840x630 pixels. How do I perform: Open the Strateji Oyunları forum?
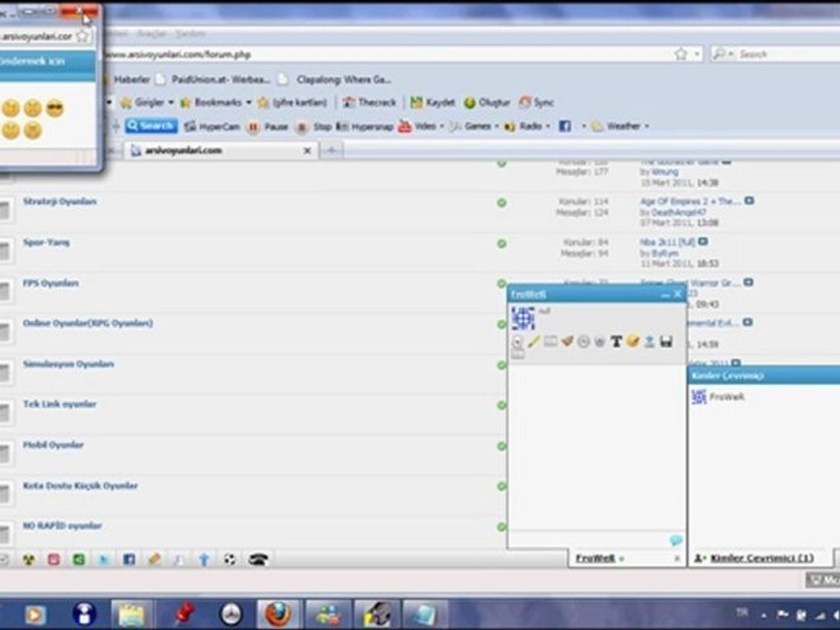click(59, 201)
